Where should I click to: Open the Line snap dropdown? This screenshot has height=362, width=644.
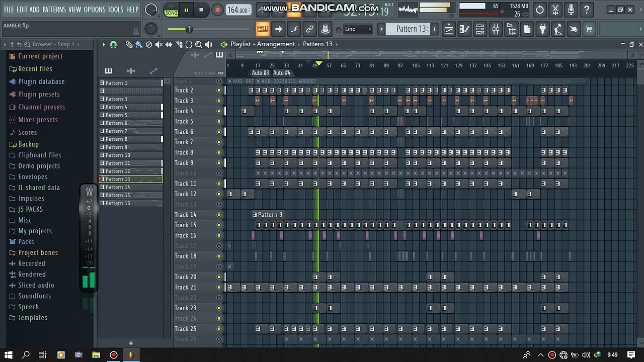pos(358,29)
